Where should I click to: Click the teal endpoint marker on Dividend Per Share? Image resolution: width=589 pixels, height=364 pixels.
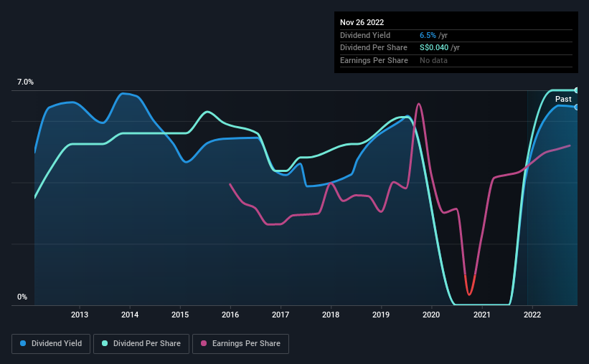click(577, 90)
